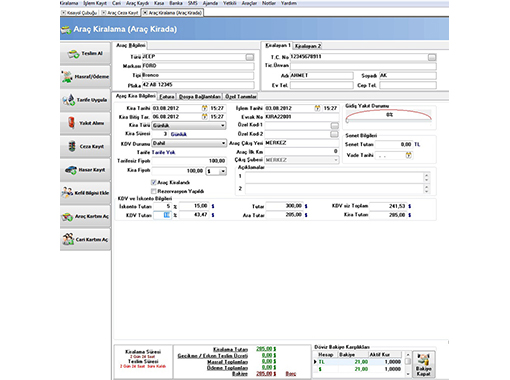This screenshot has height=380, width=510.
Task: Open the Hasar Kayıt damage button
Action: click(x=85, y=170)
